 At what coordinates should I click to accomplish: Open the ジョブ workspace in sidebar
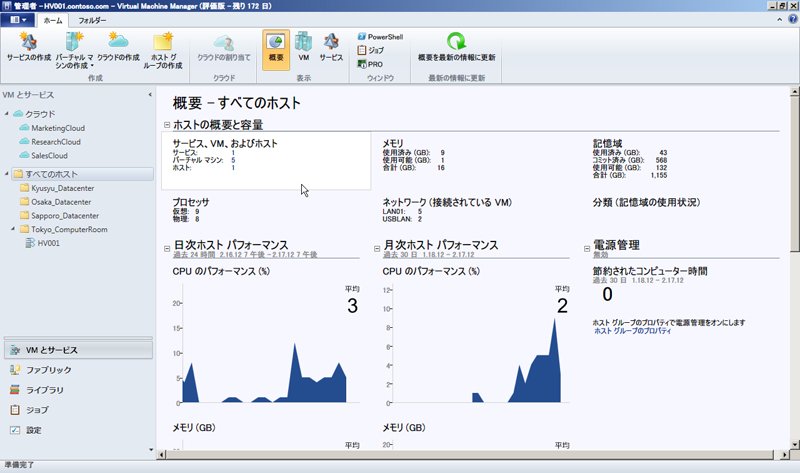coord(79,410)
